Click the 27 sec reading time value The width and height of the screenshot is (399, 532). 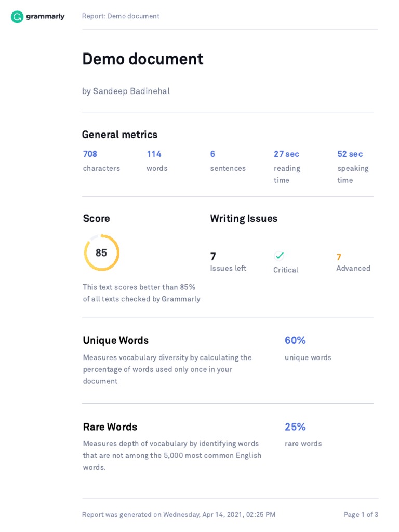coord(286,154)
